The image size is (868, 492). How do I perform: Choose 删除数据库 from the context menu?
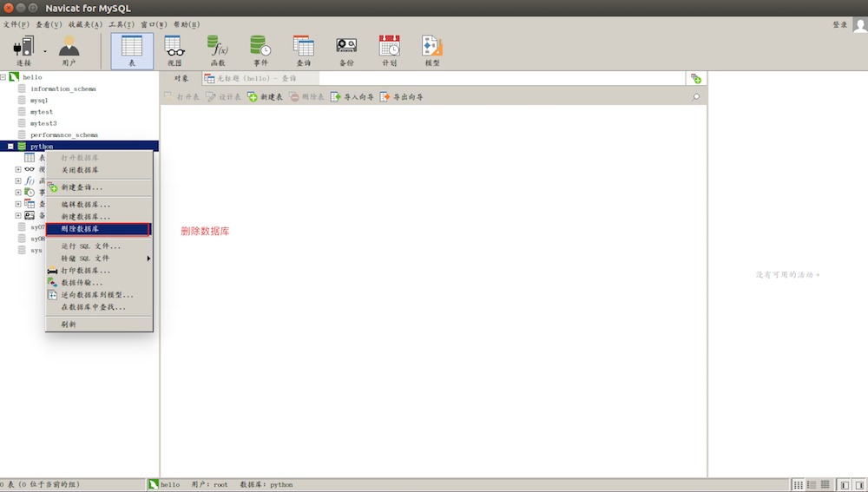(x=98, y=229)
